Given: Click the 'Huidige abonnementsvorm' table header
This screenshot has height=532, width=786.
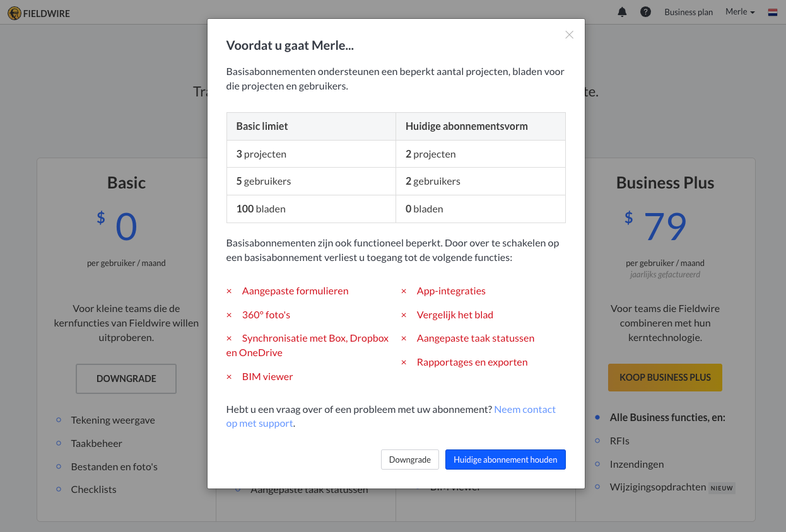Looking at the screenshot, I should (481, 126).
